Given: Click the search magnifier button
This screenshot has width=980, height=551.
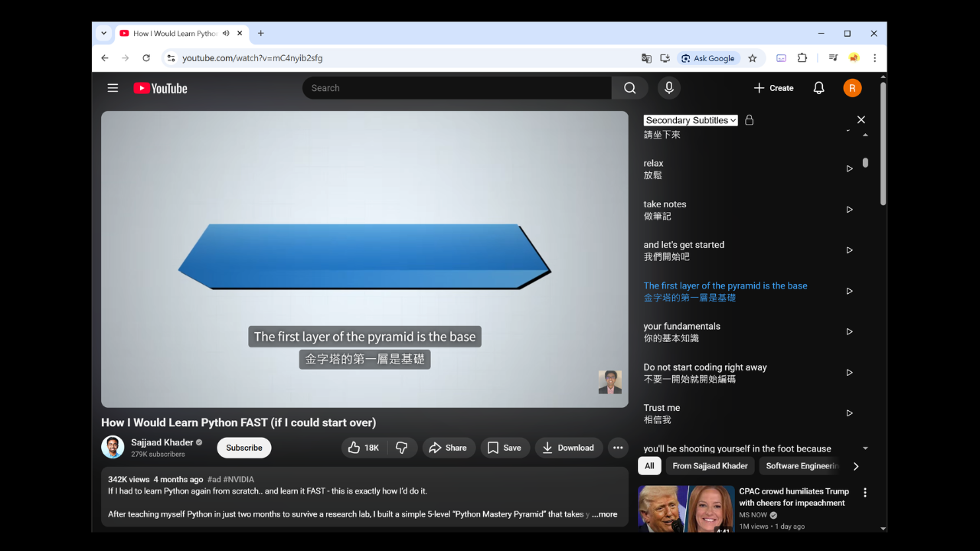Looking at the screenshot, I should (x=629, y=88).
